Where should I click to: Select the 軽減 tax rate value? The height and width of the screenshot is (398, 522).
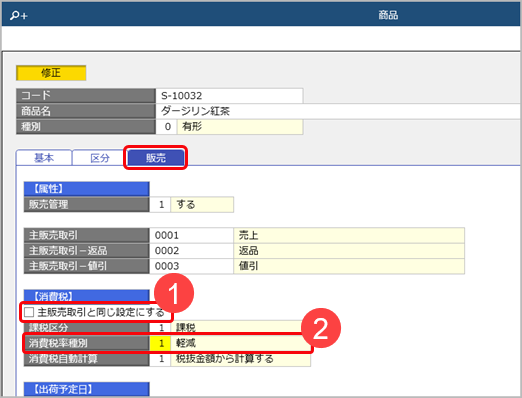(240, 343)
